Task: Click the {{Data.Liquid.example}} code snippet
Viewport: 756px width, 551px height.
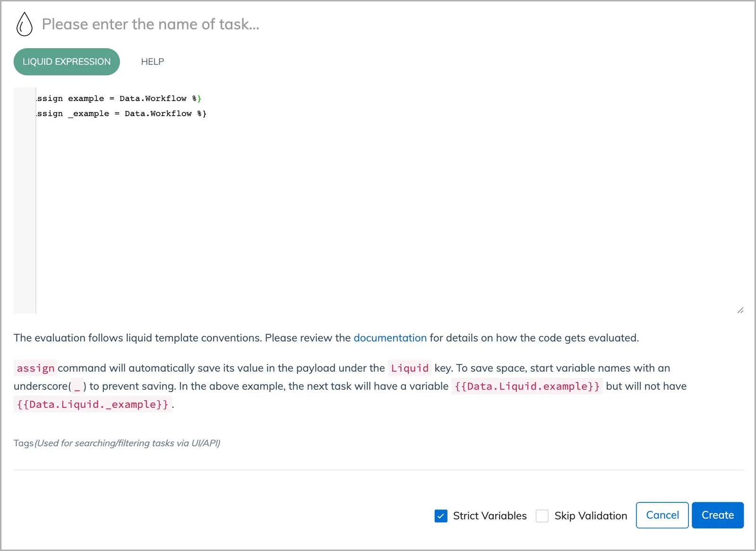Action: [x=527, y=386]
